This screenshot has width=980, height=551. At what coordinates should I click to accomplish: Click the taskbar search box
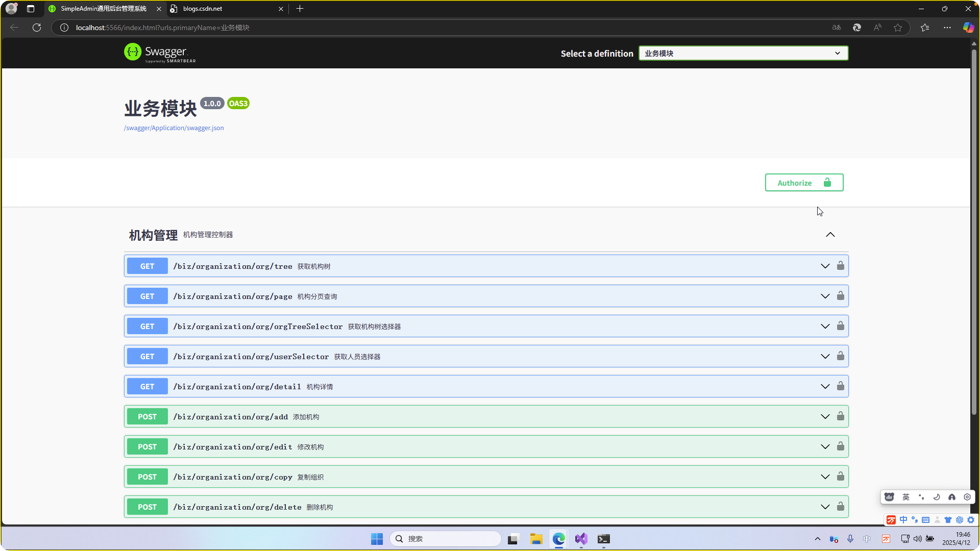click(x=445, y=539)
